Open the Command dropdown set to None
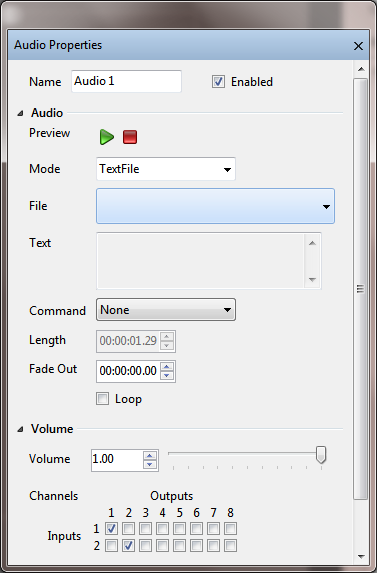 (166, 310)
